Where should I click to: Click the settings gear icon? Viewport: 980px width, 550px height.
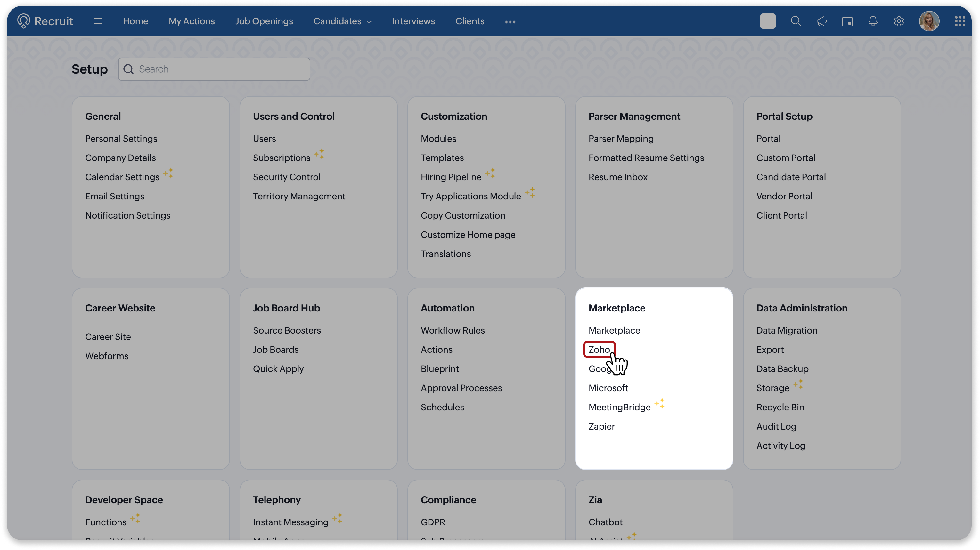tap(899, 21)
